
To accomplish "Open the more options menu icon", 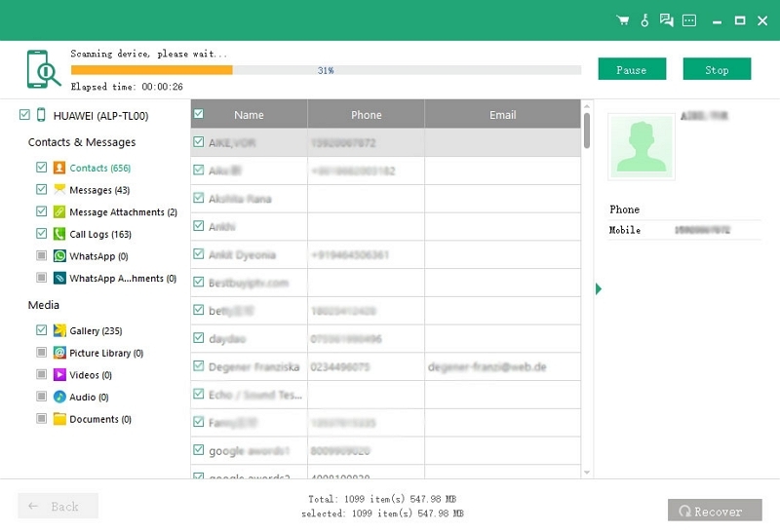I will coord(688,19).
